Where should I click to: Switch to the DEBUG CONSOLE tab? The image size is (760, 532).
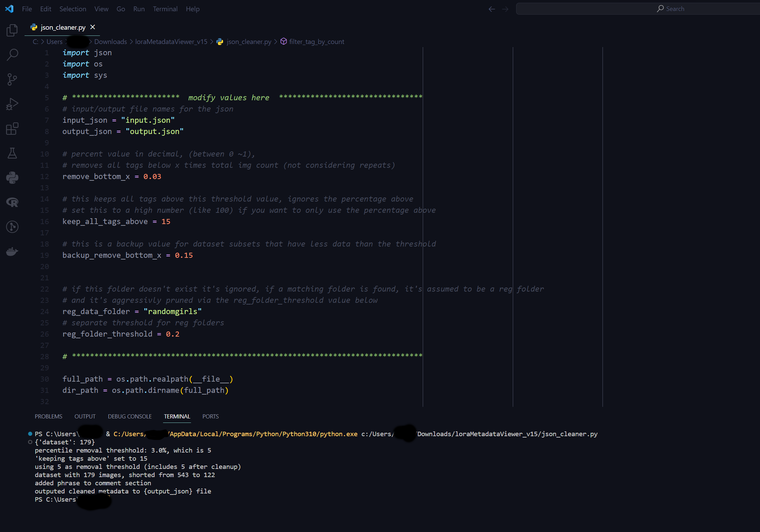130,416
